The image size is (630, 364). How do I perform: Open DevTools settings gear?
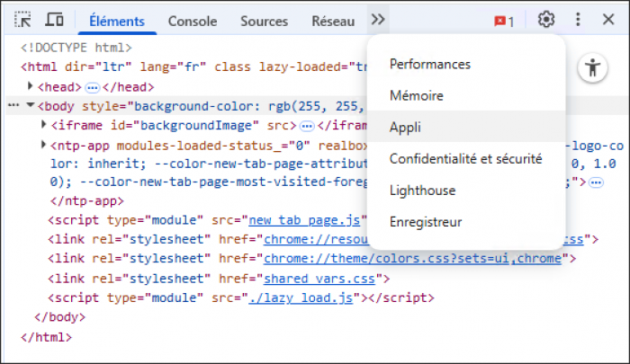coord(545,20)
